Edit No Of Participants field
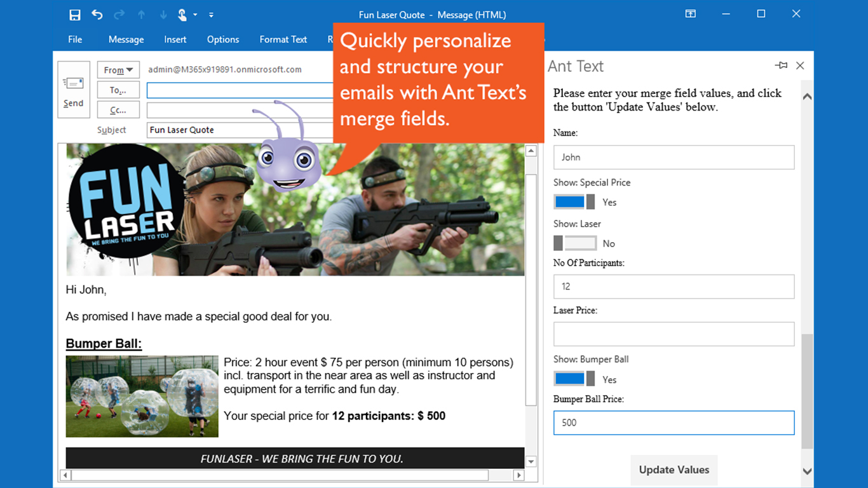The width and height of the screenshot is (868, 488). 674,287
